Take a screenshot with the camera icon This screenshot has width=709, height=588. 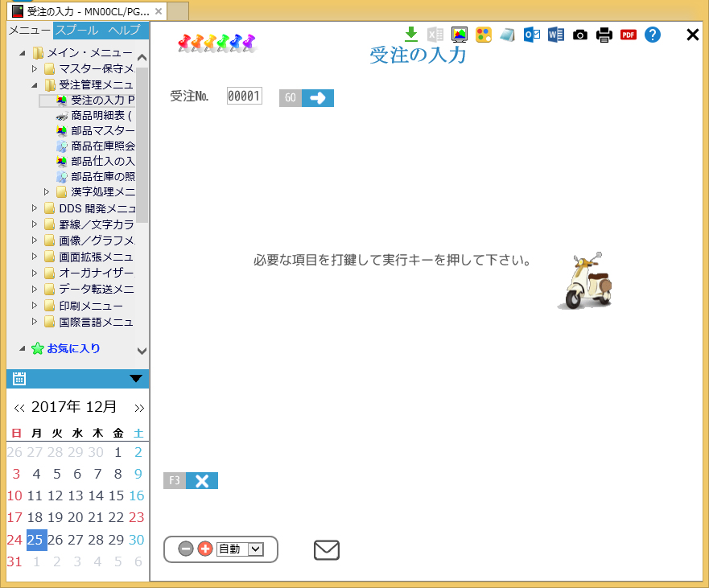(579, 35)
